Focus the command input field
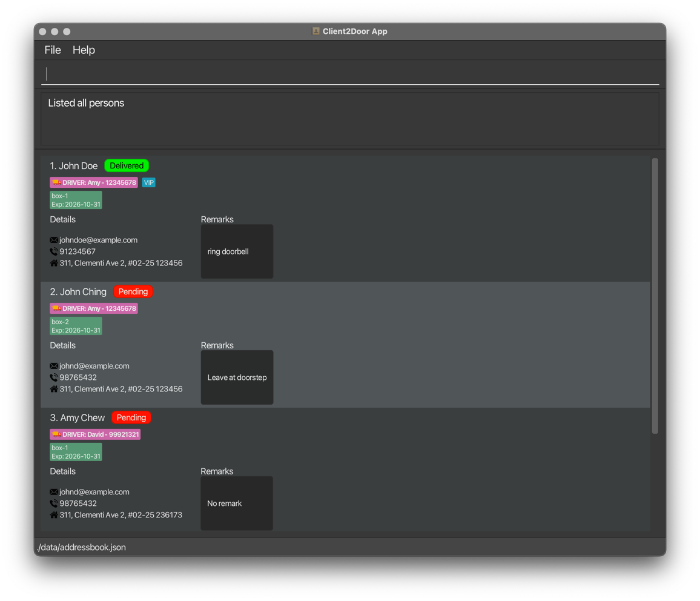700x601 pixels. [350, 74]
